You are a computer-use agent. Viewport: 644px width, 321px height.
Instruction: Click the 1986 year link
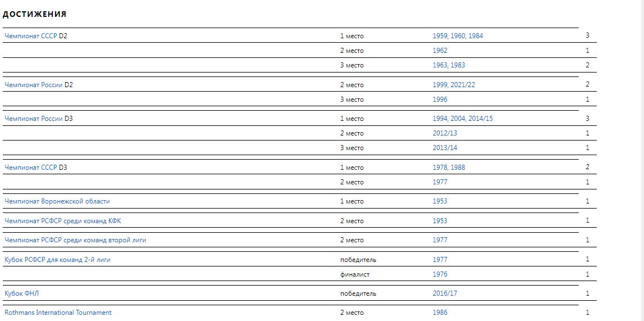440,313
